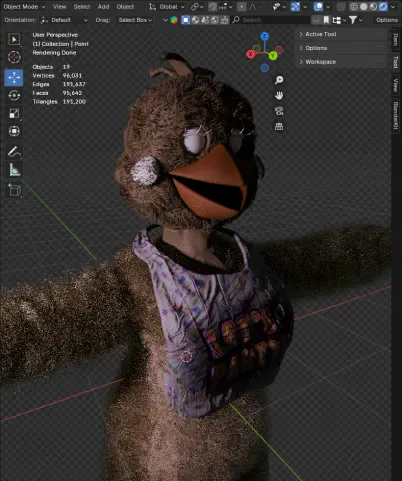Click the hand pan-view icon
This screenshot has width=402, height=481.
click(x=279, y=95)
